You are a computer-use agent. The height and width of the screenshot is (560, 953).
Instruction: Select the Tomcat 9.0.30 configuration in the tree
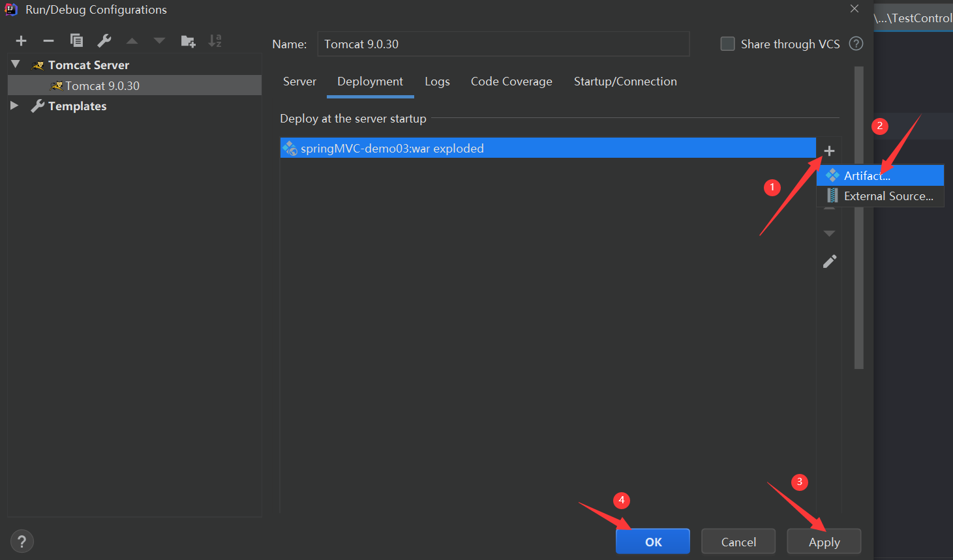point(134,85)
